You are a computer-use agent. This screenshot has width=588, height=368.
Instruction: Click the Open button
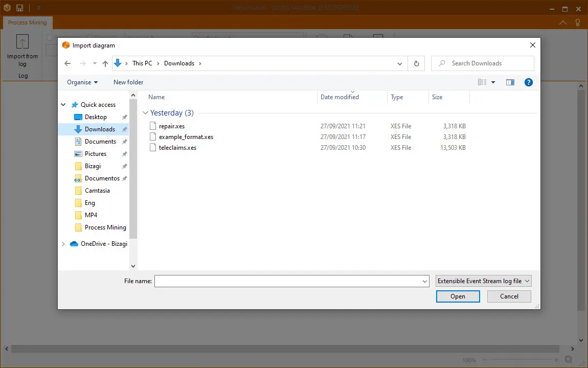458,296
